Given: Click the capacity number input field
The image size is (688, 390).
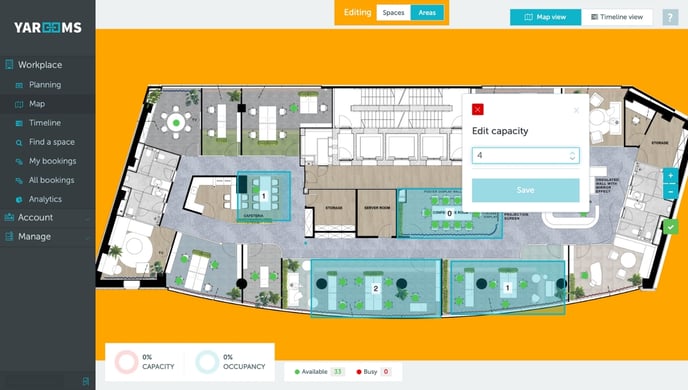Looking at the screenshot, I should tap(526, 155).
